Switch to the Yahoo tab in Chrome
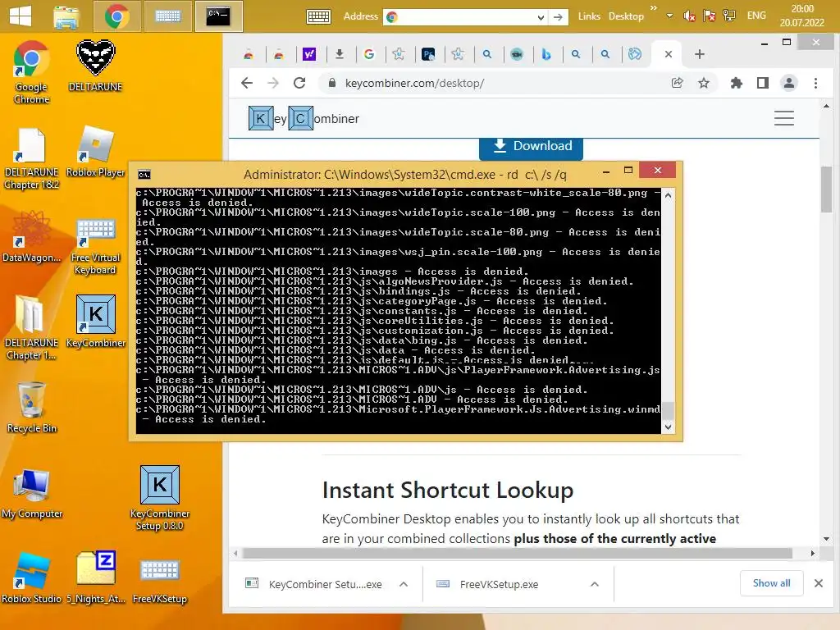The width and height of the screenshot is (840, 630). 309,54
